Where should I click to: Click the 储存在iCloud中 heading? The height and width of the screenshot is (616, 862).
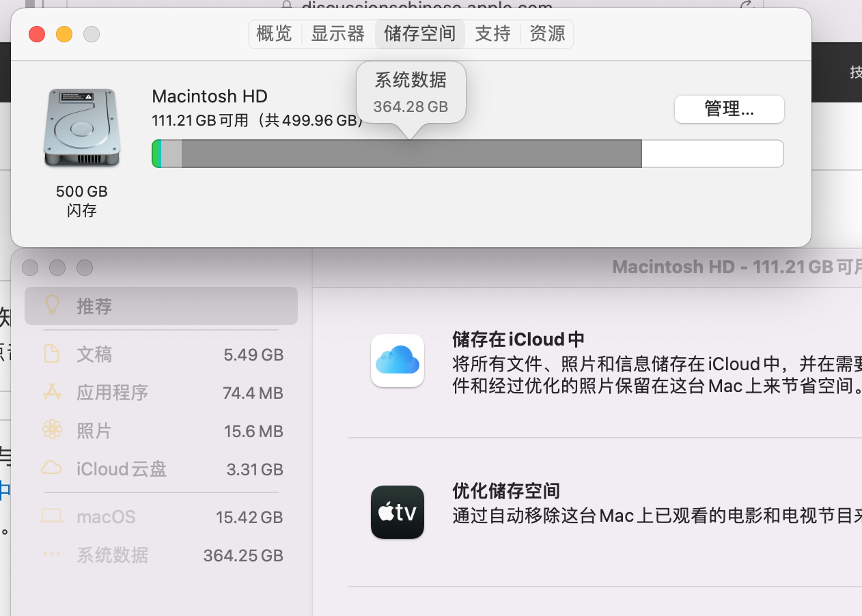518,339
